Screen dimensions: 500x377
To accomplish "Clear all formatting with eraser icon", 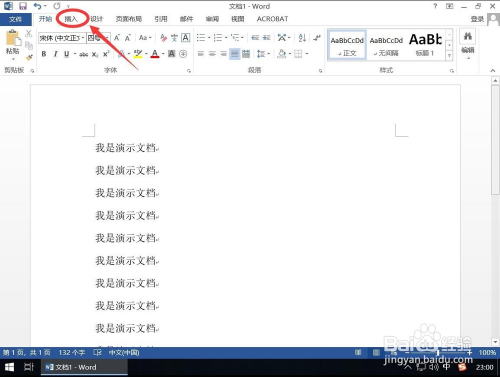I will pos(163,38).
